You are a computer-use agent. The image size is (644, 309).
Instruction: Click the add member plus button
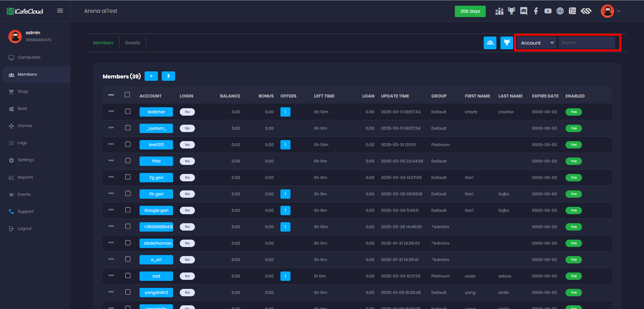(x=151, y=76)
